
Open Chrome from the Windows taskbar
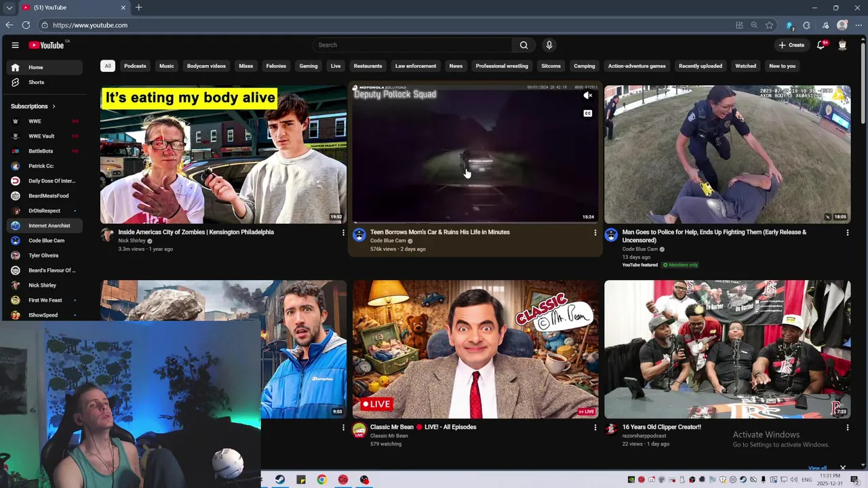coord(322,480)
